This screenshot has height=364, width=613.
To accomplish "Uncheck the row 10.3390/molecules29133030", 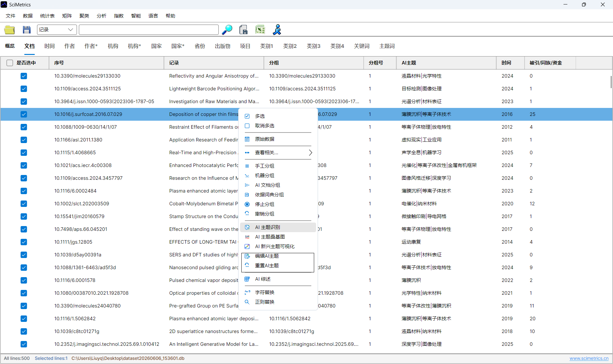I will coord(24,76).
